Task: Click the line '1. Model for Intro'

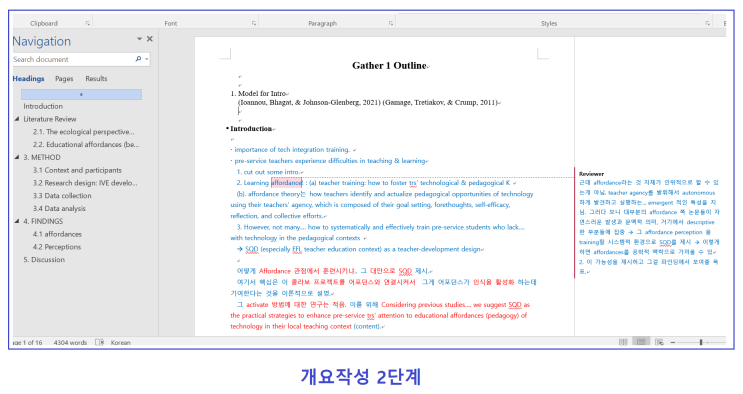Action: [258, 93]
